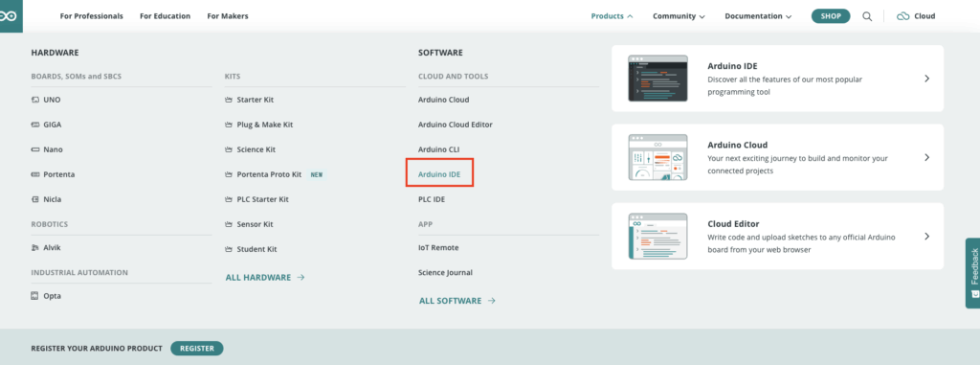
Task: Click the Nicla board icon
Action: pyautogui.click(x=35, y=199)
